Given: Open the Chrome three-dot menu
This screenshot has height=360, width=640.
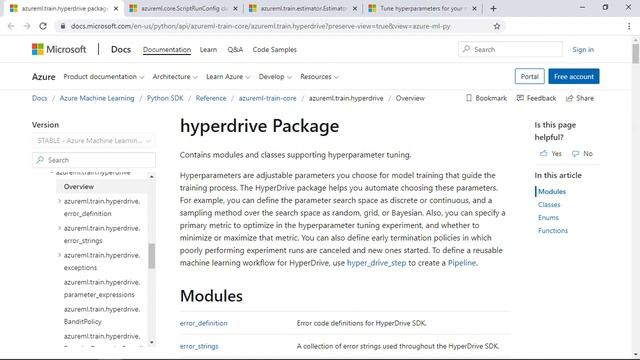Looking at the screenshot, I should [x=629, y=26].
